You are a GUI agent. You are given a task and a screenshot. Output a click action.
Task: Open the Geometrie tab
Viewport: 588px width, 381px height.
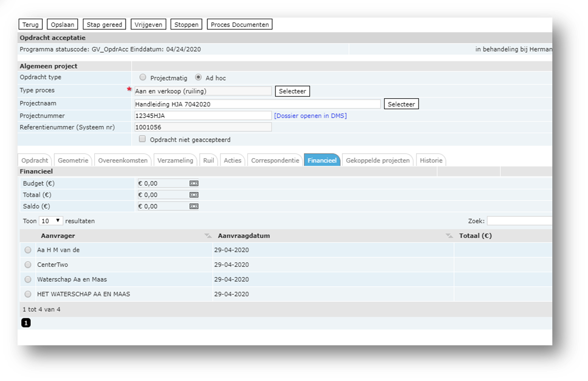(x=73, y=160)
